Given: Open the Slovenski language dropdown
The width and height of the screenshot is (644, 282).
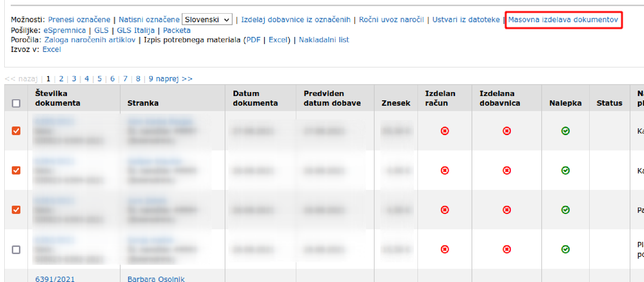Looking at the screenshot, I should [207, 19].
